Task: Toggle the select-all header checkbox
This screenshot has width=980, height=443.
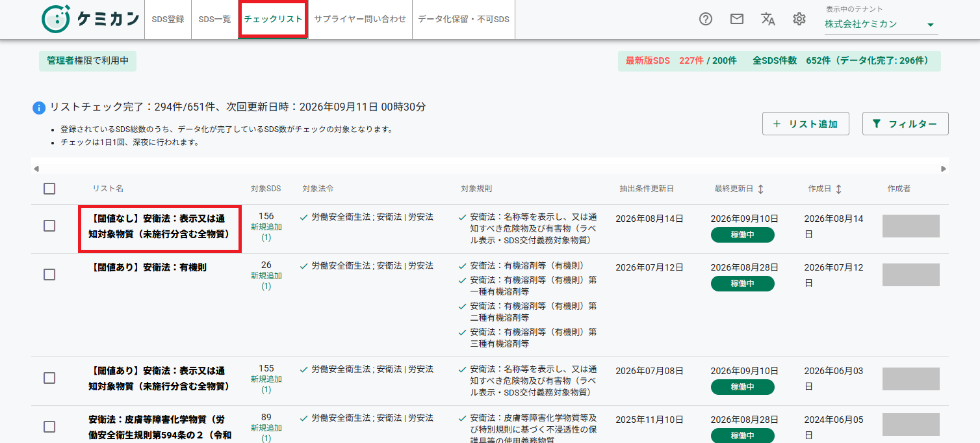Action: click(49, 189)
